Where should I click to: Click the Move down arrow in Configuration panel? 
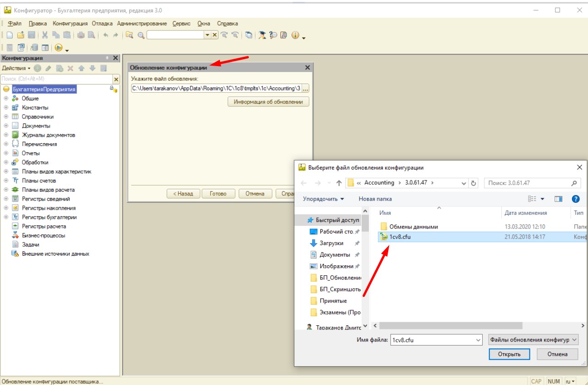click(92, 68)
